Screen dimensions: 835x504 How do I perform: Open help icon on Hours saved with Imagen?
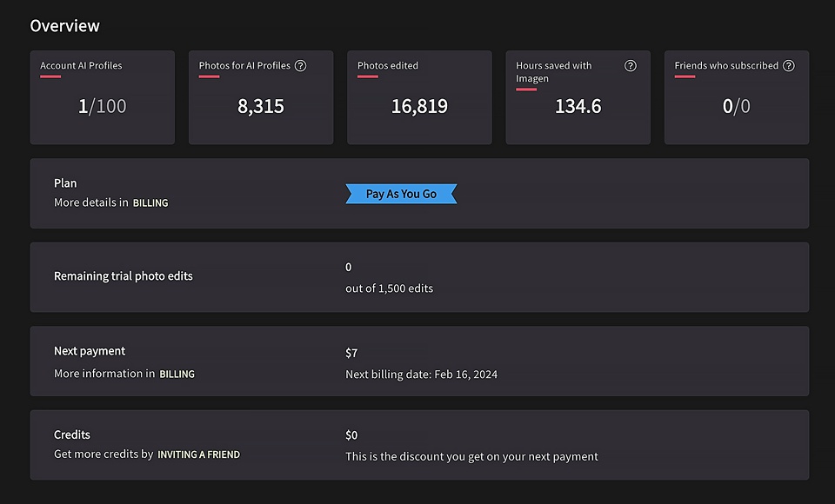tap(630, 65)
